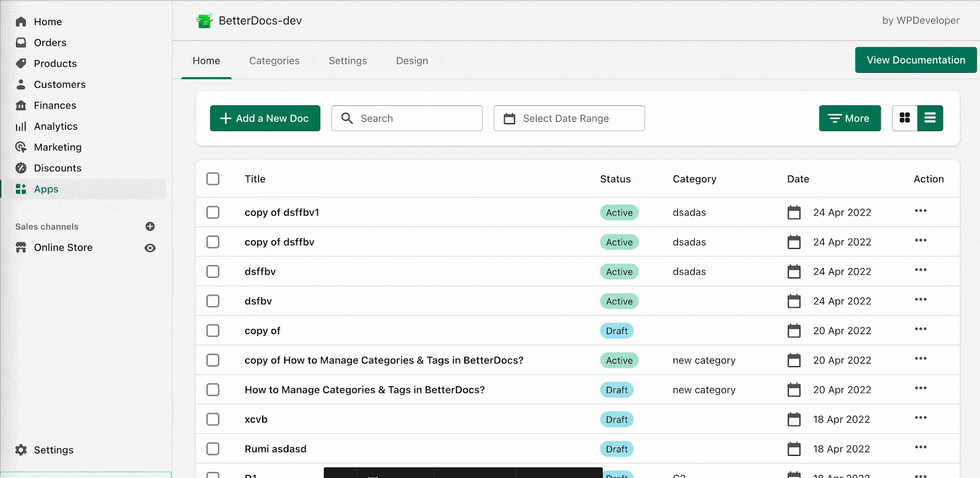Check the box for copy of dsffbv
This screenshot has width=980, height=478.
213,242
